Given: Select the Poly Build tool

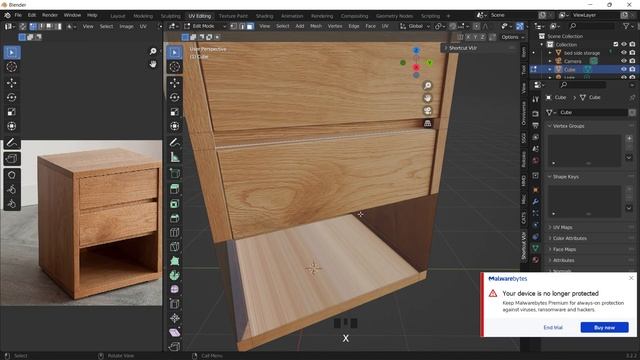Looking at the screenshot, I should point(175,261).
